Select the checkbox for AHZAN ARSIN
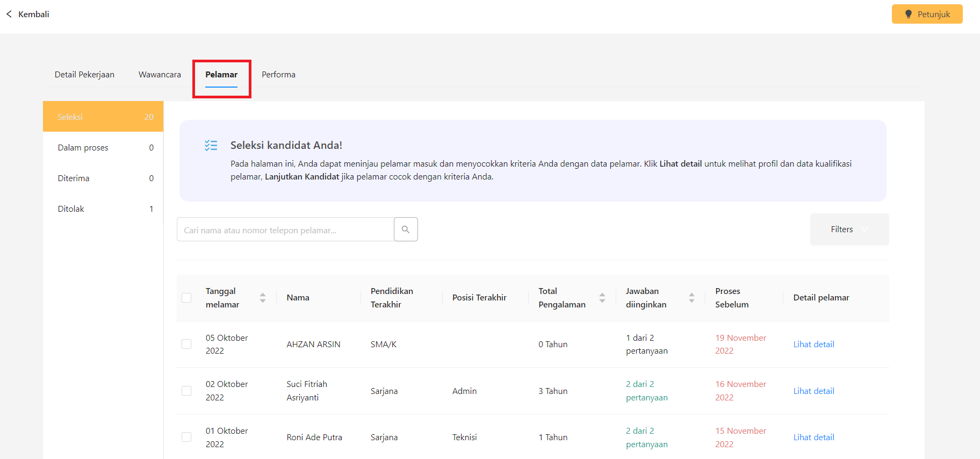 (x=186, y=344)
